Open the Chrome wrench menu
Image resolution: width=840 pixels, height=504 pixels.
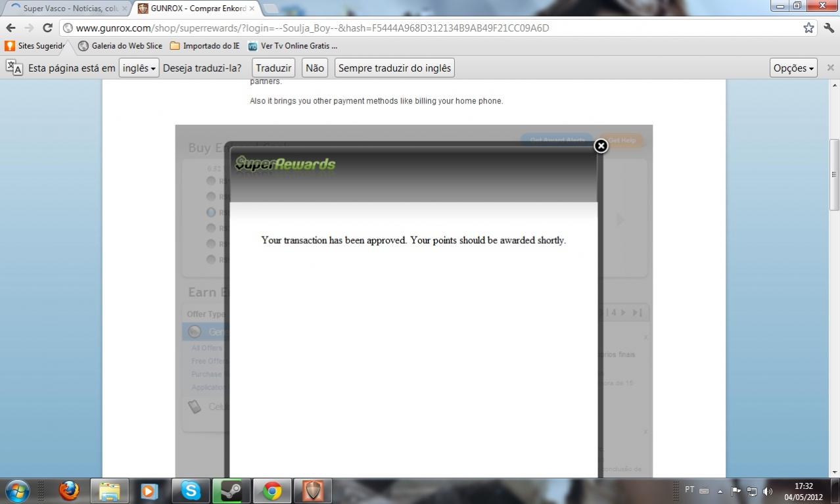click(828, 28)
